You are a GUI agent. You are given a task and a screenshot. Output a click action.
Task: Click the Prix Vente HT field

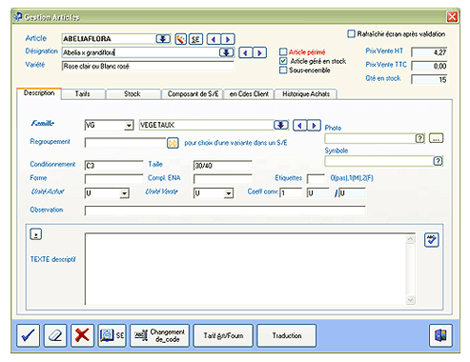point(429,52)
